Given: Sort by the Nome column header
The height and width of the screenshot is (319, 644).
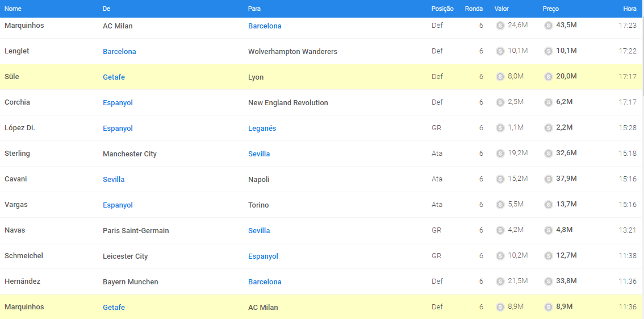Looking at the screenshot, I should point(13,9).
